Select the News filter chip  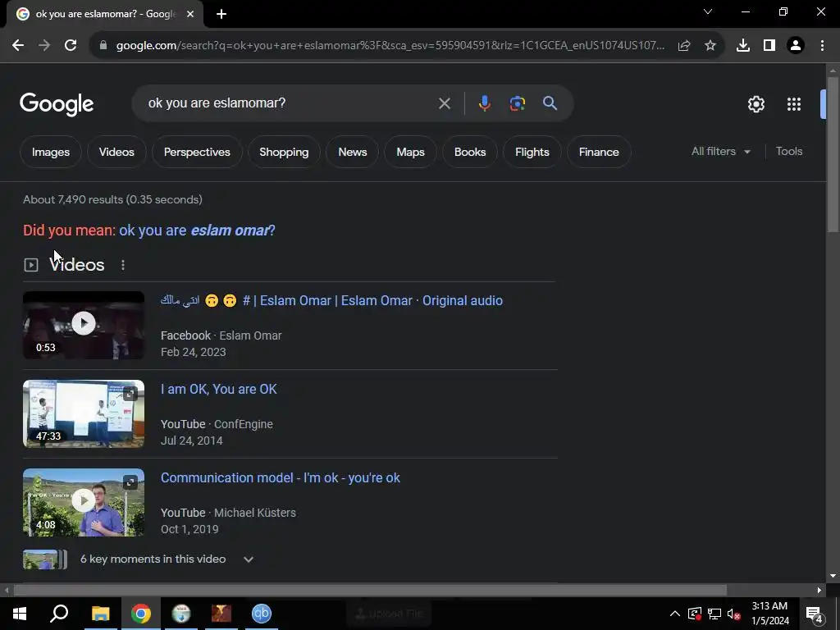pyautogui.click(x=353, y=152)
